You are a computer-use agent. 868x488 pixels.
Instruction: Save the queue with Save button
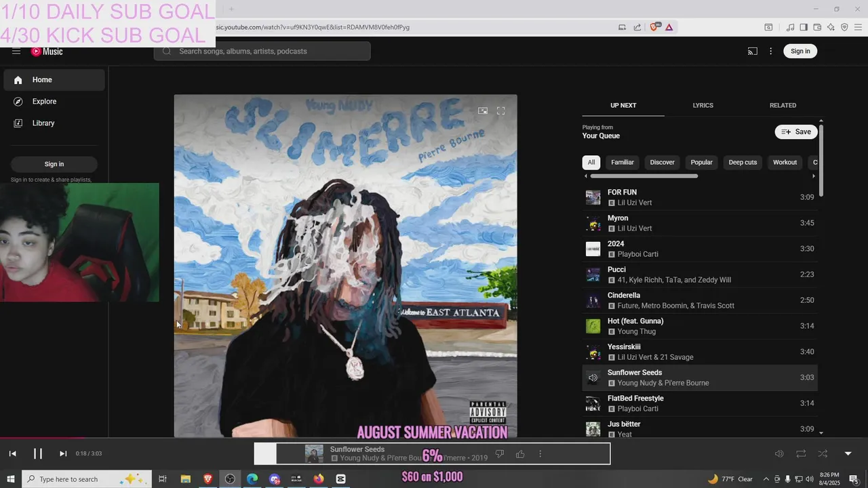[796, 131]
